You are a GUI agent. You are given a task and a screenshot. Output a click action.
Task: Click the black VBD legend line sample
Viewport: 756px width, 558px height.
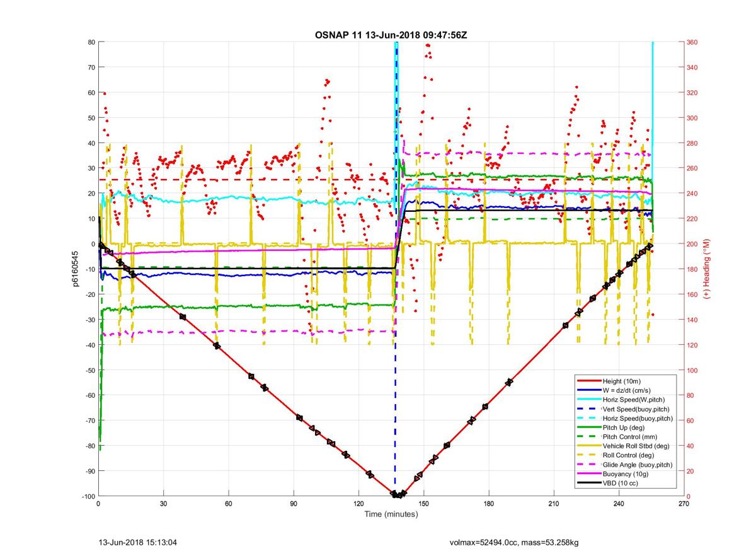point(588,483)
